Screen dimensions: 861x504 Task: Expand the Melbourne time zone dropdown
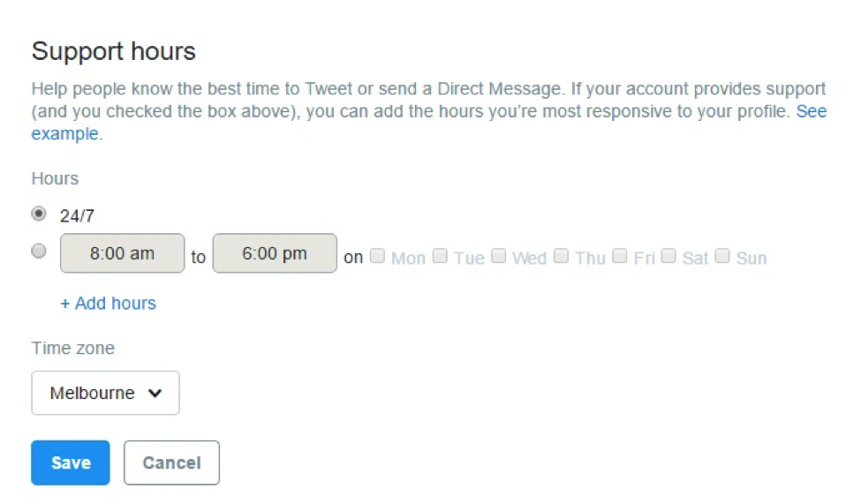point(105,393)
